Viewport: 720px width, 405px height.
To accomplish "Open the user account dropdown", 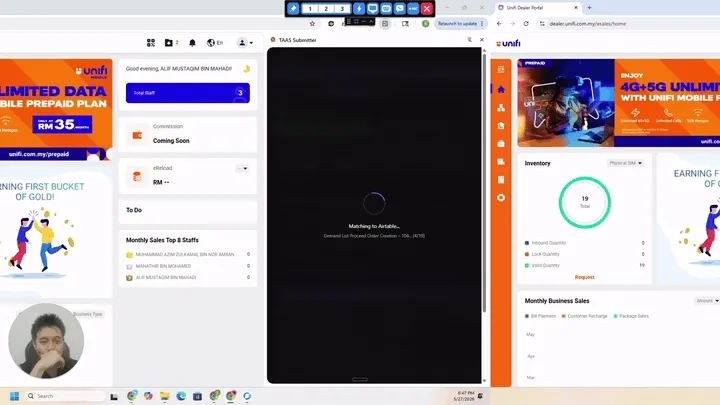I will pyautogui.click(x=245, y=43).
